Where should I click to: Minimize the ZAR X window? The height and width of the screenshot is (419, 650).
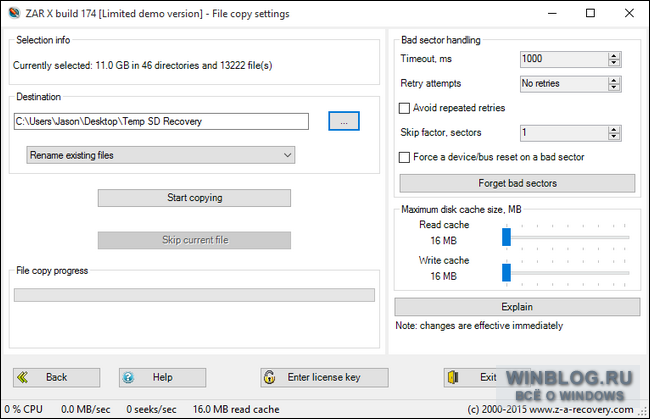coord(552,13)
